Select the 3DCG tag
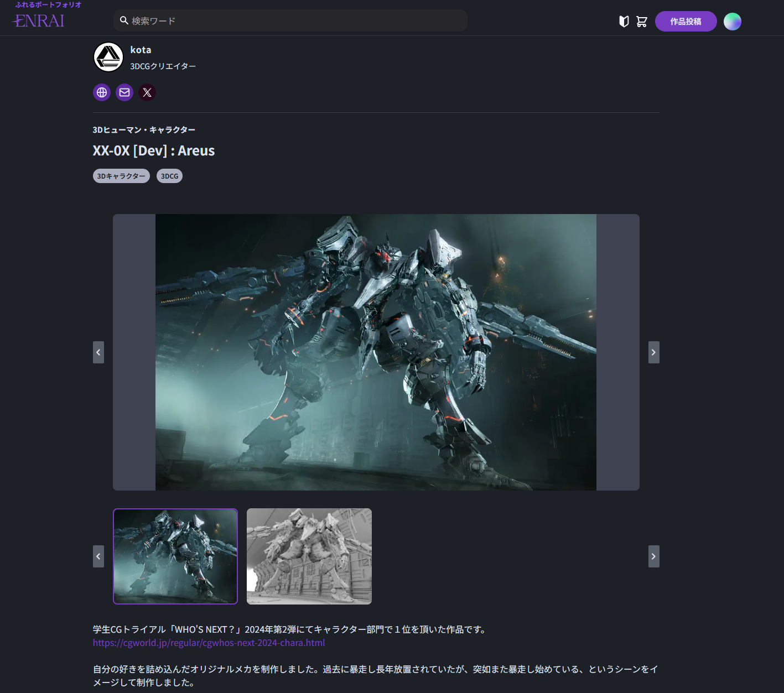 pyautogui.click(x=169, y=176)
